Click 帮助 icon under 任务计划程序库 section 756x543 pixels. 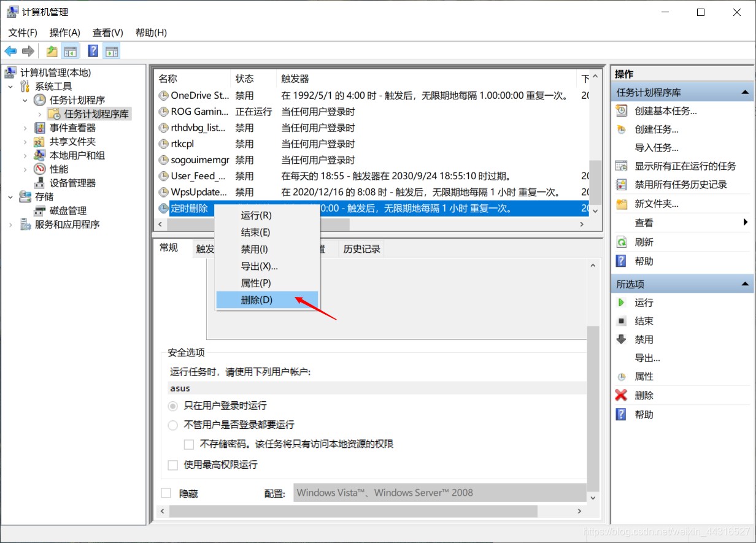click(622, 261)
